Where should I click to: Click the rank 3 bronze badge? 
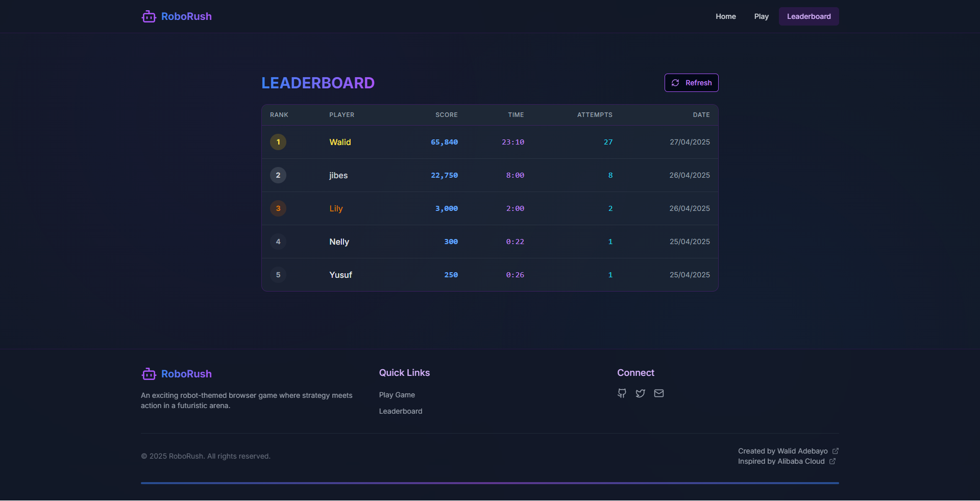[x=278, y=208]
